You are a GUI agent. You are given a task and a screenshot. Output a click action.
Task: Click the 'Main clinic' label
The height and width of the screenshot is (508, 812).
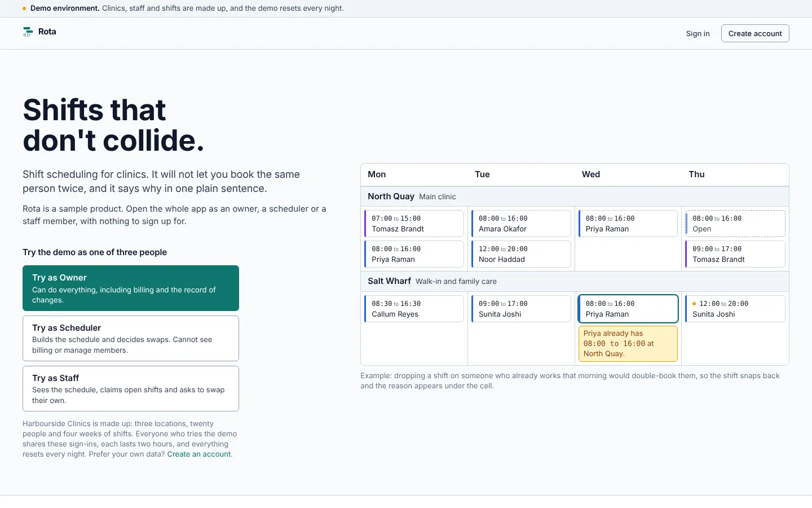(438, 196)
